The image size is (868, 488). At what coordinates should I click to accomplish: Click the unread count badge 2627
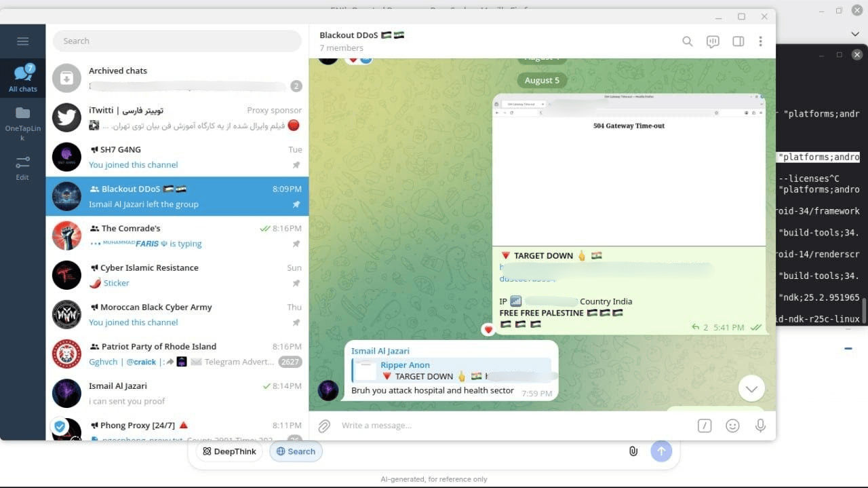coord(290,362)
